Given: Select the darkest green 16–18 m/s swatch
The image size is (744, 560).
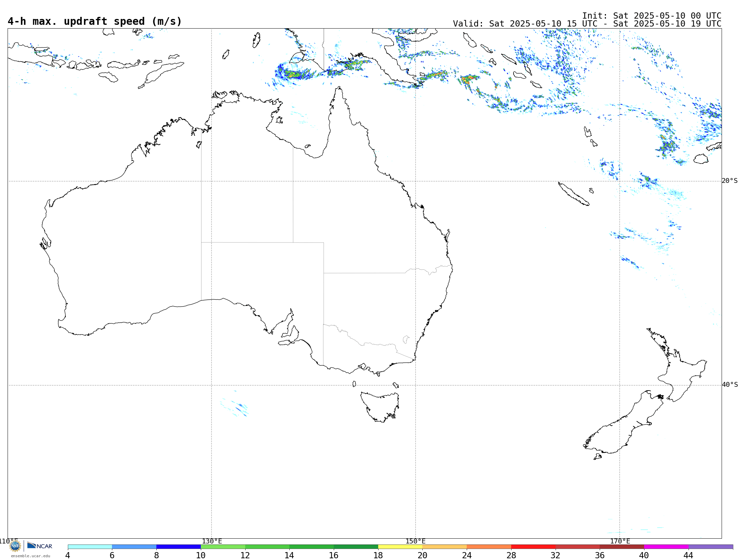Looking at the screenshot, I should [356, 547].
